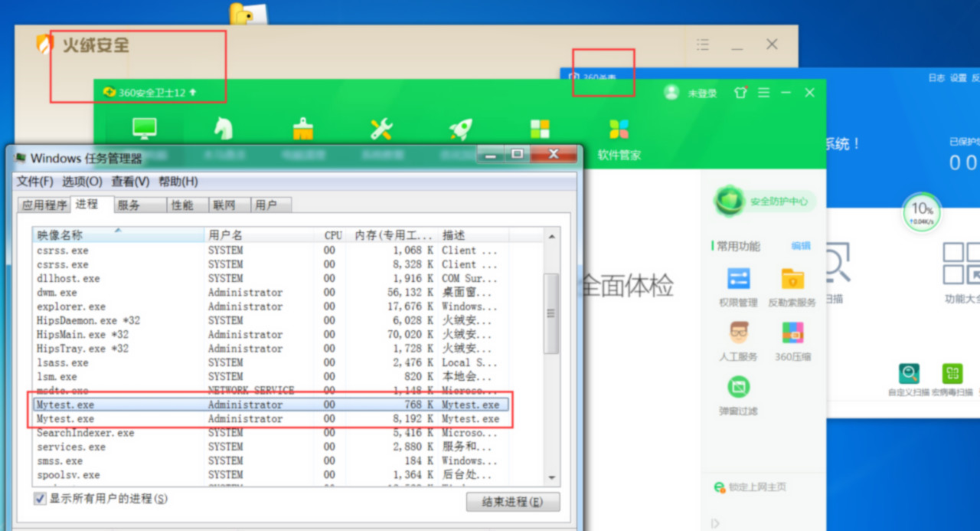Viewport: 980px width, 531px height.
Task: Open the 360 cleanup broom icon
Action: 303,129
